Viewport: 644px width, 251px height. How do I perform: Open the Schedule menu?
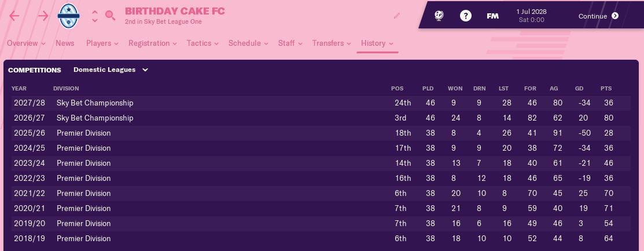pos(248,43)
